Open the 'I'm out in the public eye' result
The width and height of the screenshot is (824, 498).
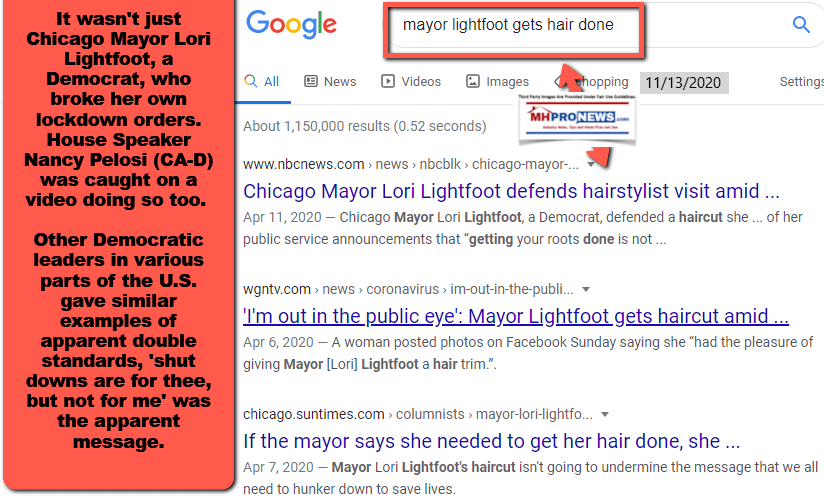click(x=516, y=317)
